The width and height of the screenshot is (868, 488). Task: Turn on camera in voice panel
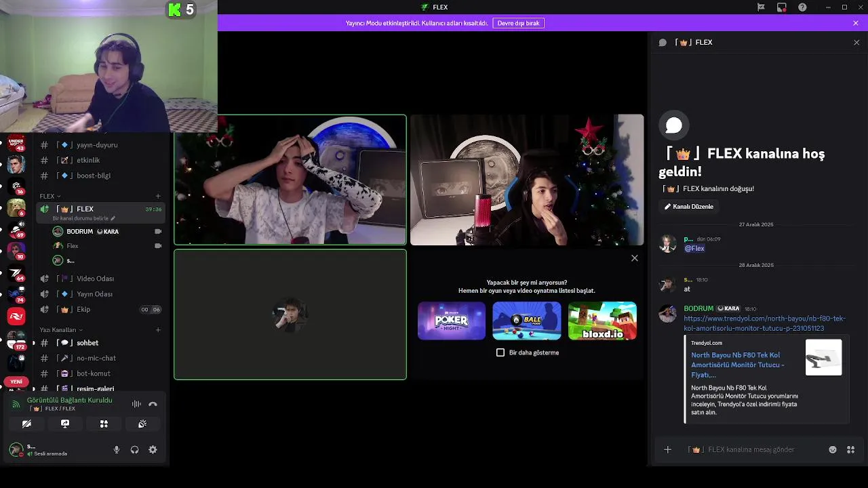click(26, 424)
